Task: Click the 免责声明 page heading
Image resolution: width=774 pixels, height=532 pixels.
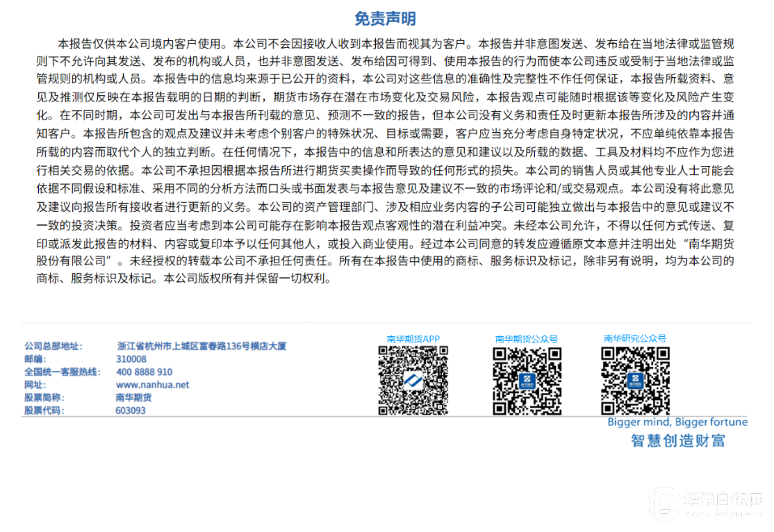Action: pos(386,19)
